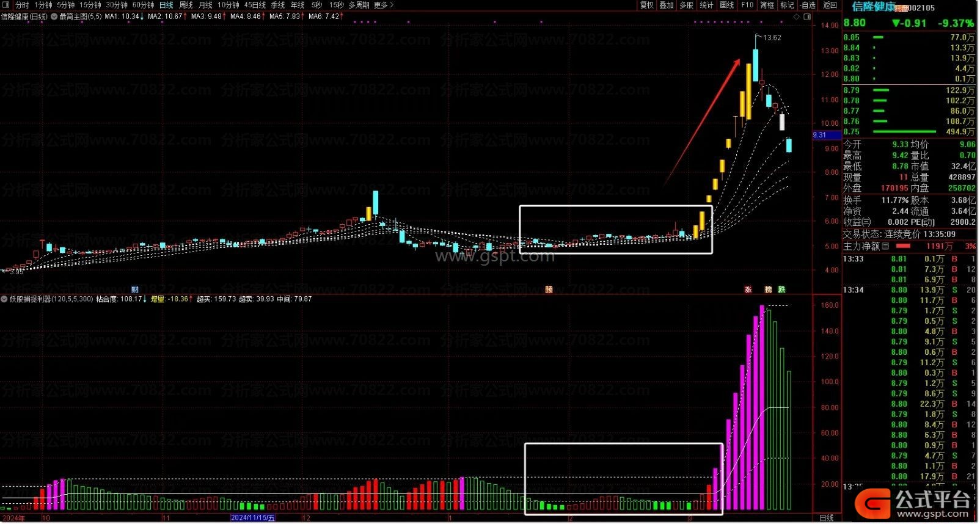Click the 统计 statistics button
980x524 pixels.
click(707, 5)
